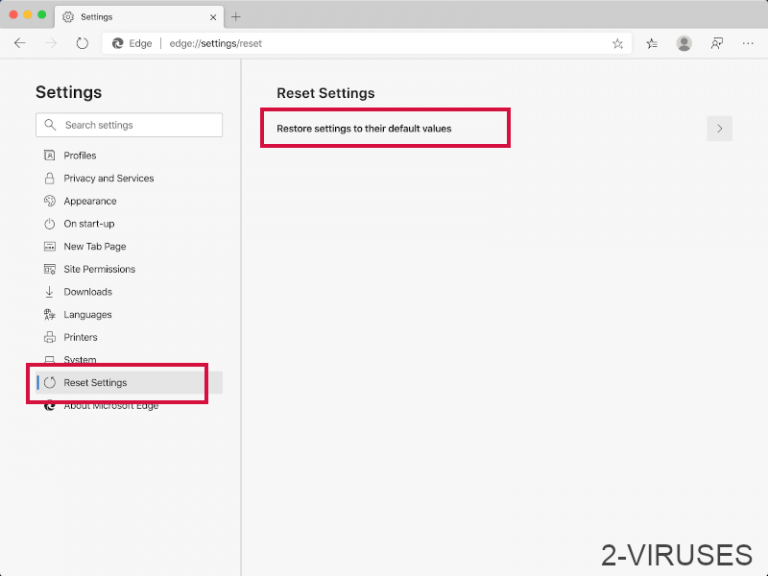Open the three-dot Edge menu

point(747,43)
